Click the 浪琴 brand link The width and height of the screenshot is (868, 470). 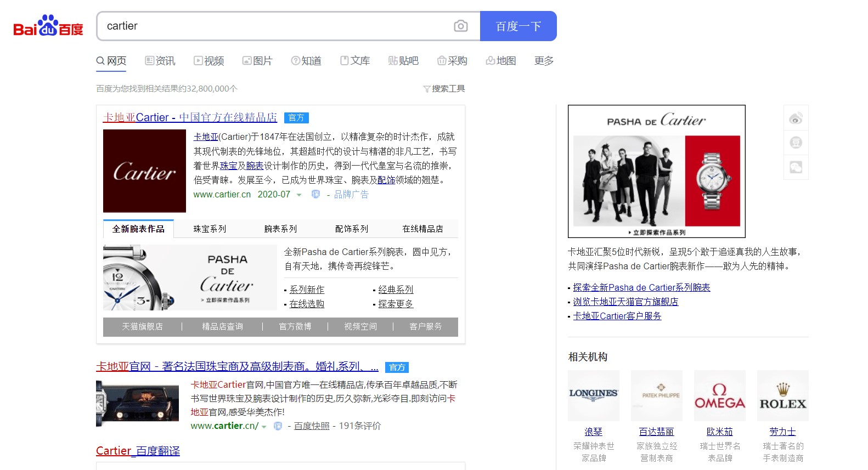tap(594, 432)
